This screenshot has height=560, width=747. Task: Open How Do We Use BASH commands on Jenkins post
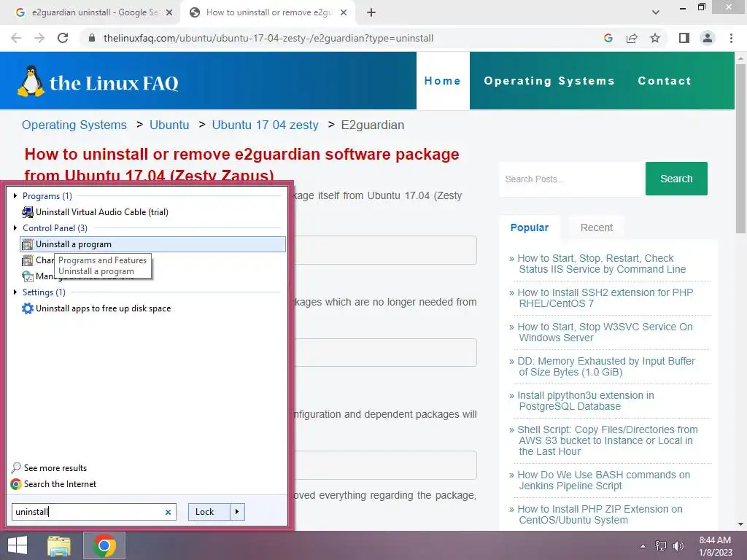pos(603,481)
